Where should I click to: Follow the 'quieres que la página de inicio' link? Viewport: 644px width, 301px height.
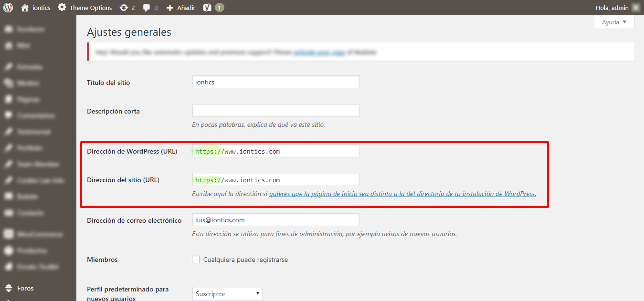pos(402,194)
